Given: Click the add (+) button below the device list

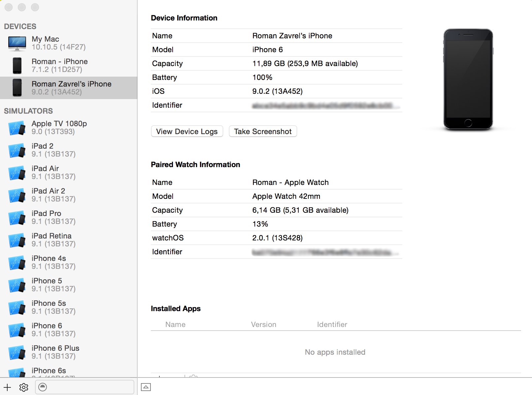Looking at the screenshot, I should [7, 387].
